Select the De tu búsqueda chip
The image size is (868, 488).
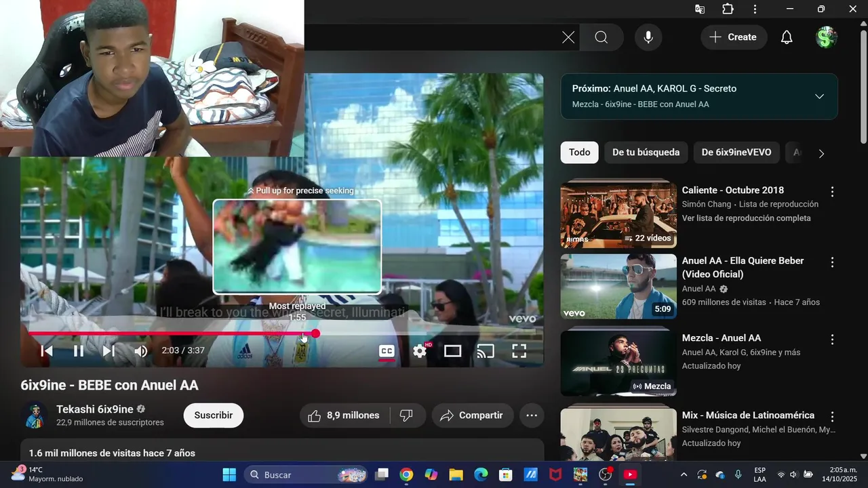[646, 152]
